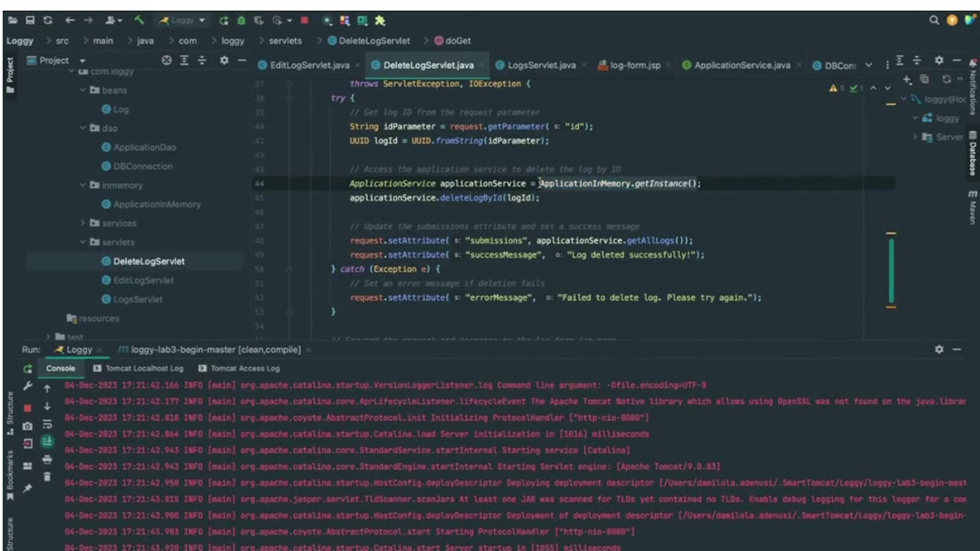980x551 pixels.
Task: Click Expand All in Project panel
Action: click(185, 60)
